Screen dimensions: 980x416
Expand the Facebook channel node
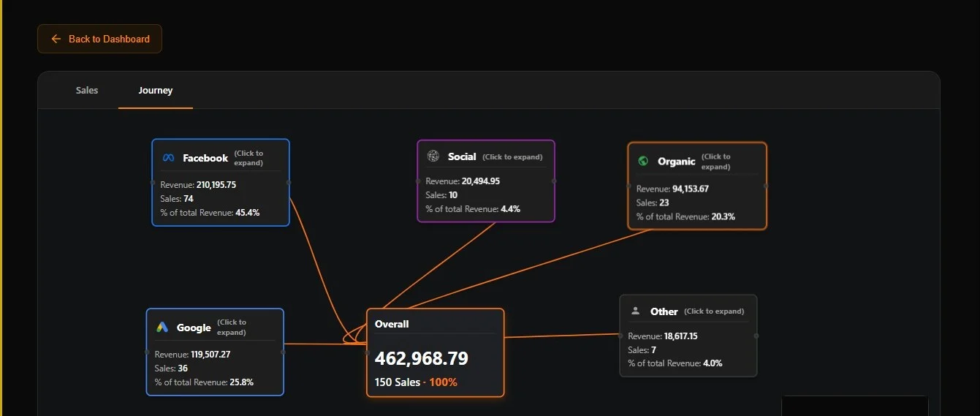221,183
